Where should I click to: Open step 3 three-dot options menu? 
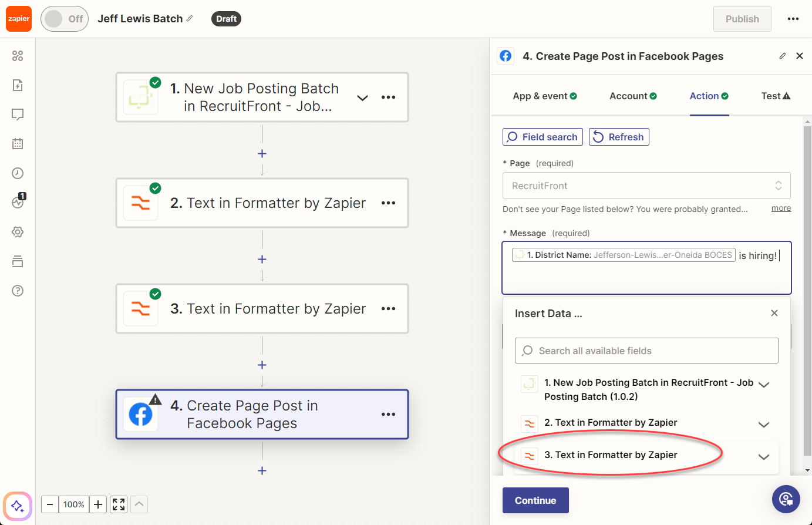click(x=388, y=309)
